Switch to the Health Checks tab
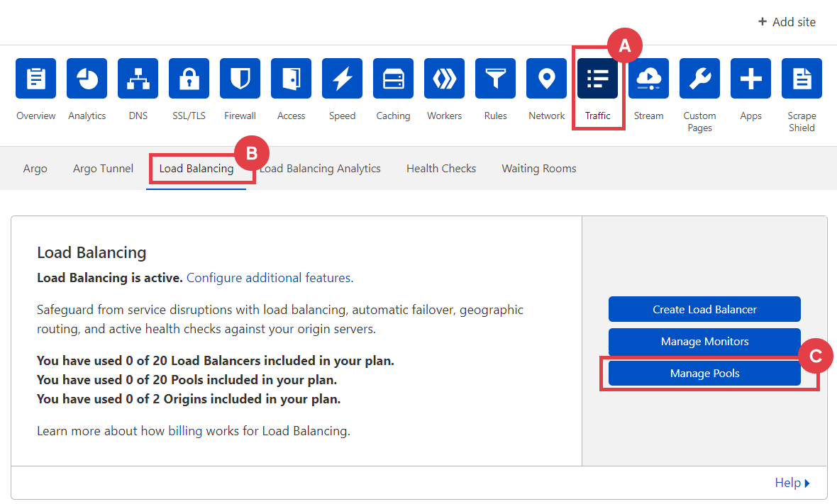This screenshot has width=837, height=504. click(440, 169)
